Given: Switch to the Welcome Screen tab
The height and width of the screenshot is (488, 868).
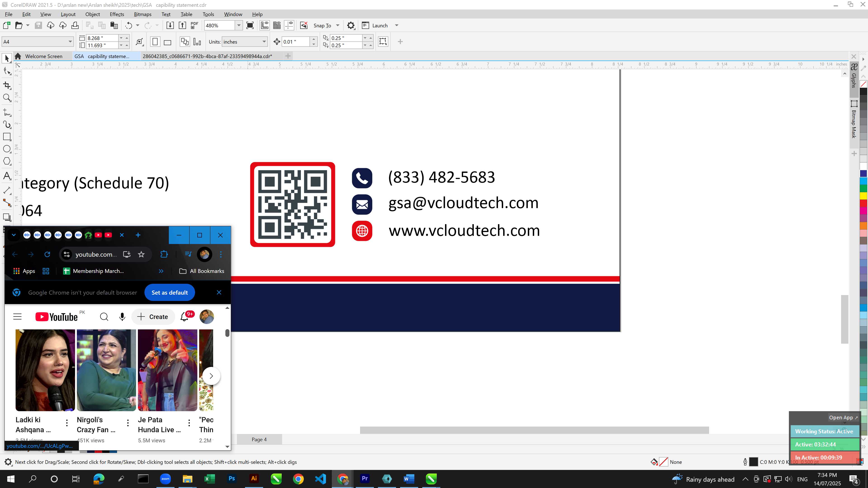Looking at the screenshot, I should (43, 56).
